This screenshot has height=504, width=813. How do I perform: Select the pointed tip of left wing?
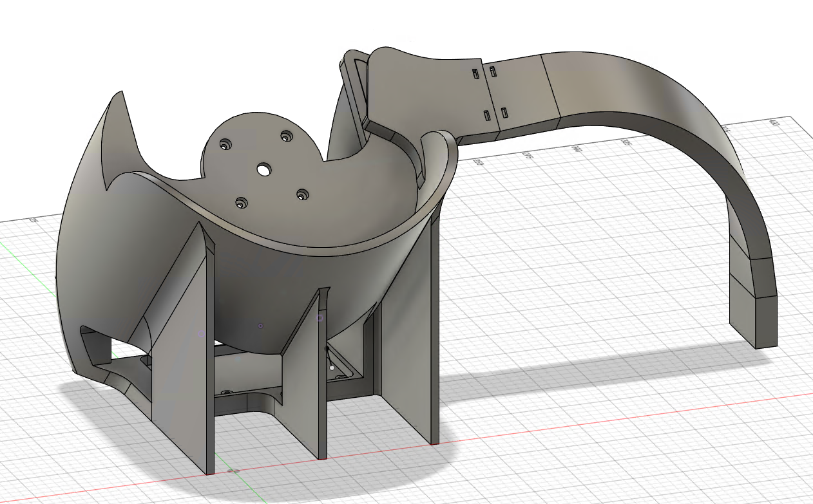pos(119,94)
